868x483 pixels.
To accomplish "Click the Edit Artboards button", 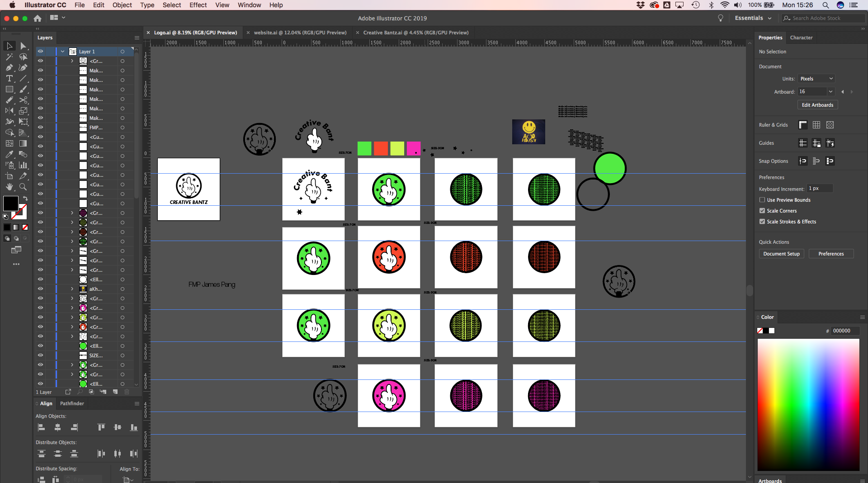I will pos(817,105).
